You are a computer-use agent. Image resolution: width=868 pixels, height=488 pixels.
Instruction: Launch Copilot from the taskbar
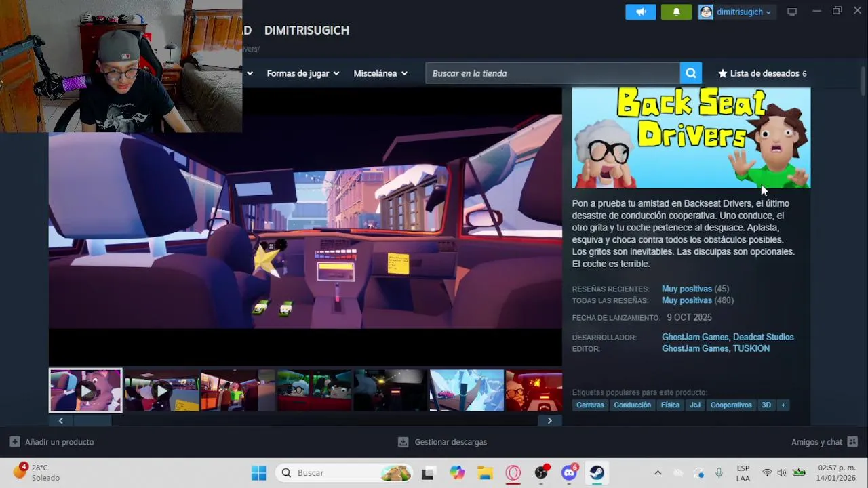(457, 473)
